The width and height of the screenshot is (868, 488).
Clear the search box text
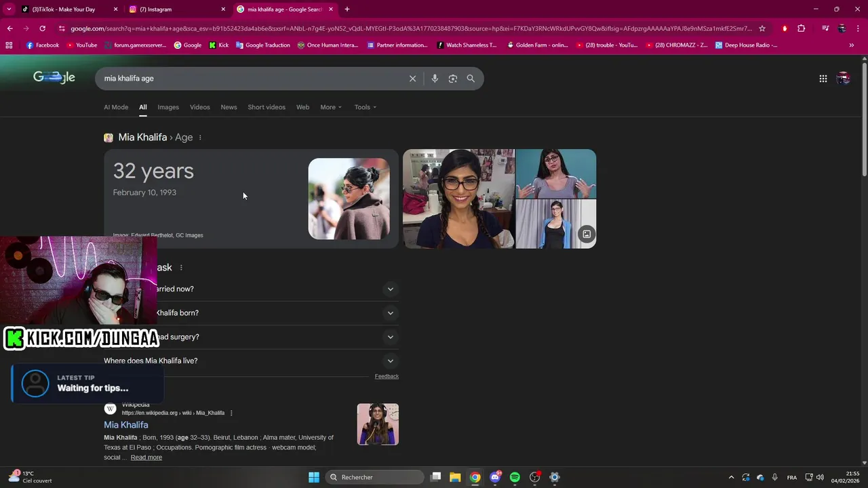(412, 79)
